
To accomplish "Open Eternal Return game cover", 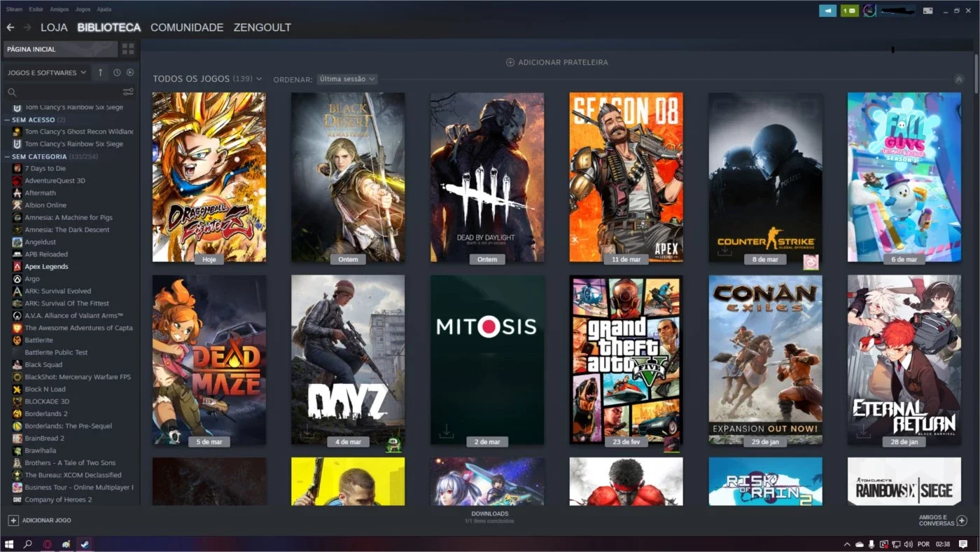I will tap(904, 359).
